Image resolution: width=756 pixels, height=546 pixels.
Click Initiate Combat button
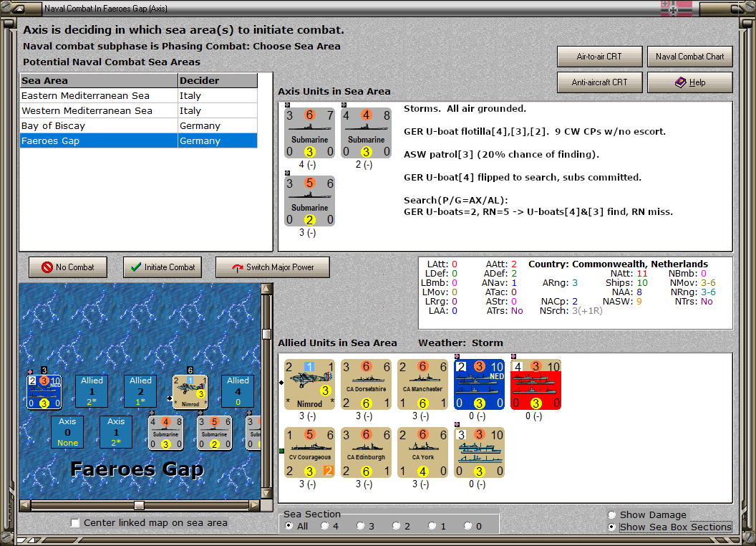coord(163,267)
